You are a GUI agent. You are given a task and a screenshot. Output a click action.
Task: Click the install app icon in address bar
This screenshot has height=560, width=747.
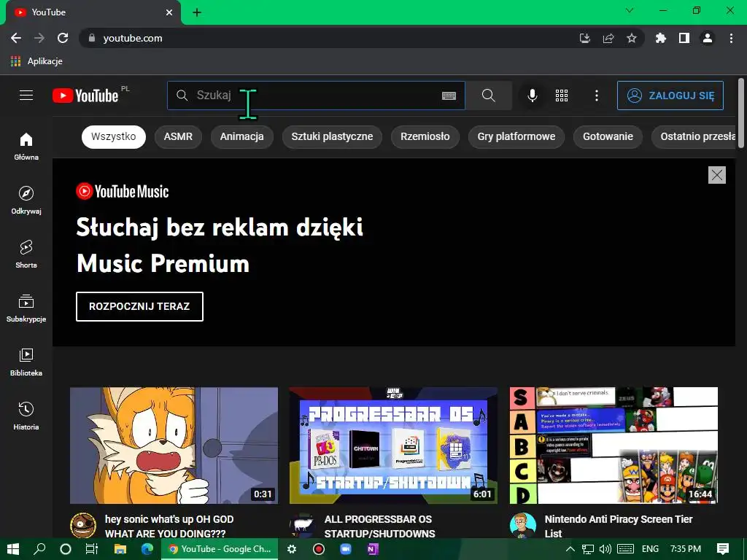pos(584,38)
